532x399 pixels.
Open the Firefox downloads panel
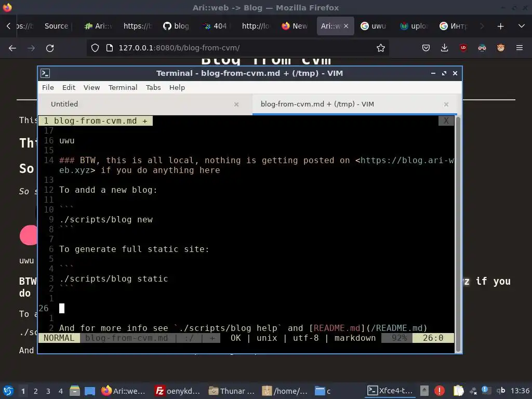(x=445, y=48)
